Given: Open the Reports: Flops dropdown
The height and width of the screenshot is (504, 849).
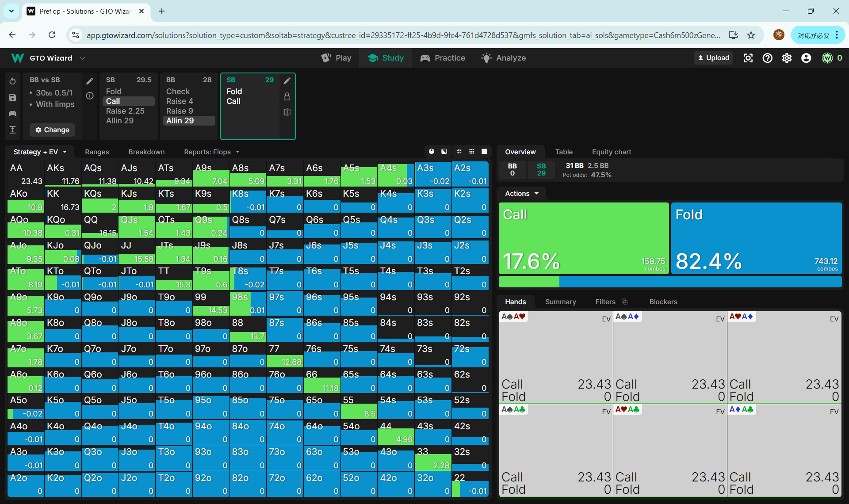Looking at the screenshot, I should coord(211,152).
